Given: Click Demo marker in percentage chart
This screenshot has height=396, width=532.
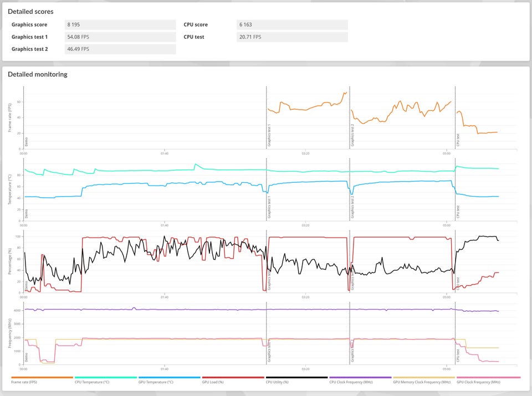Looking at the screenshot, I should (27, 286).
